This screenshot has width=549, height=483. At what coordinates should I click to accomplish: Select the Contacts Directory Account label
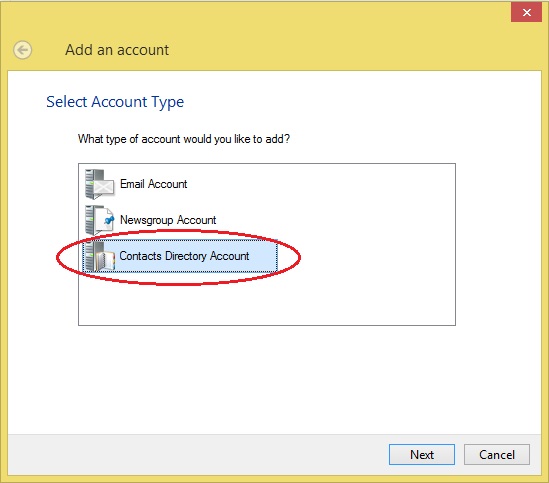click(184, 256)
